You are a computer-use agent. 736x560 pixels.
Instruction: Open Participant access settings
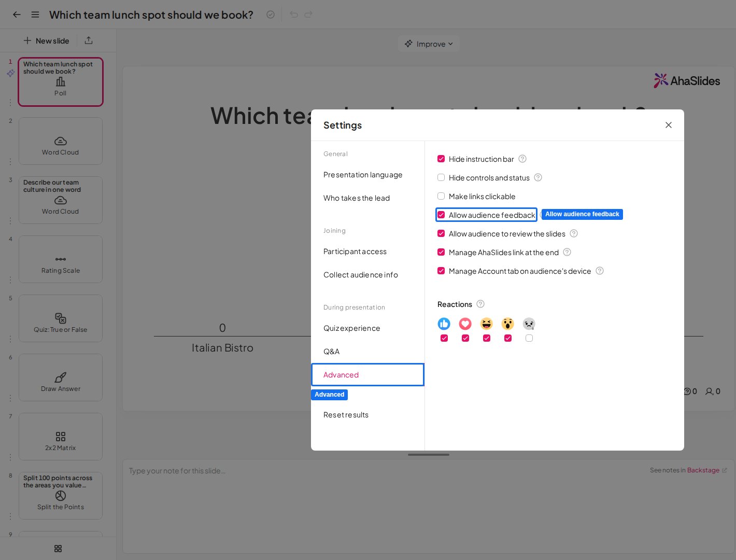[367, 251]
